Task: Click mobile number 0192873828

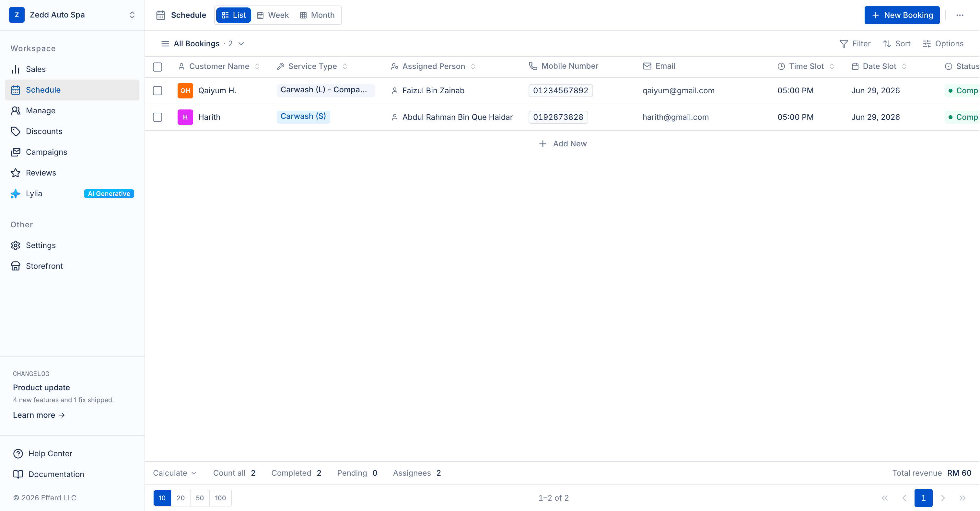Action: coord(558,117)
